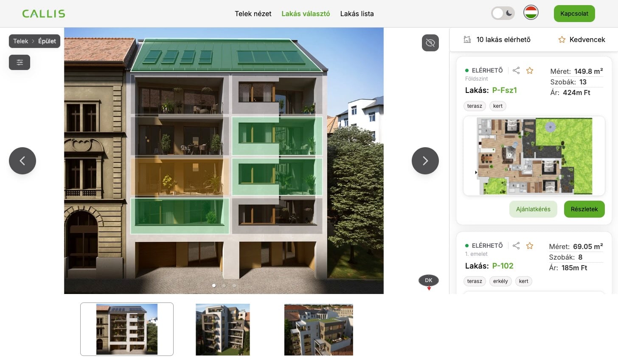Request an offer with Ajánlatkérés button
The image size is (618, 364).
(x=533, y=209)
